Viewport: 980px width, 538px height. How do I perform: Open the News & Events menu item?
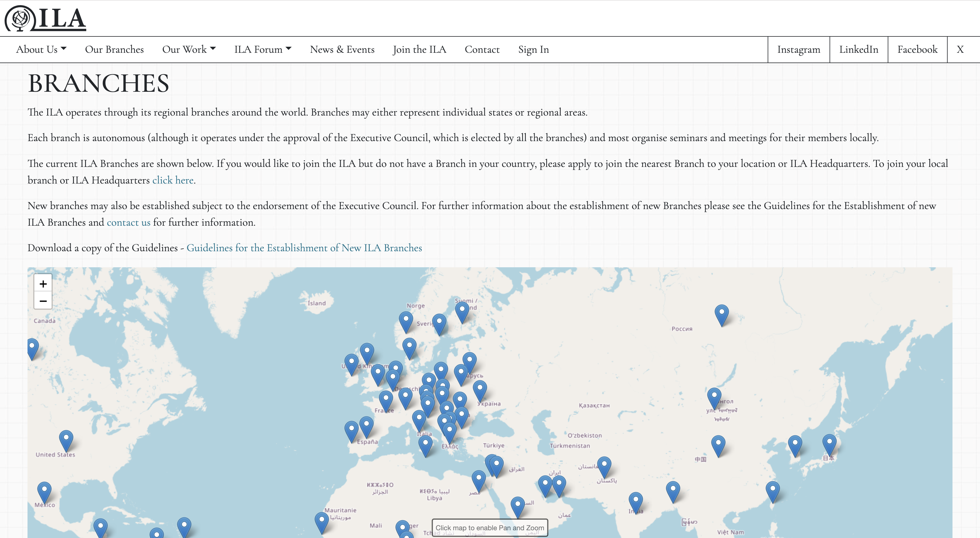point(342,50)
